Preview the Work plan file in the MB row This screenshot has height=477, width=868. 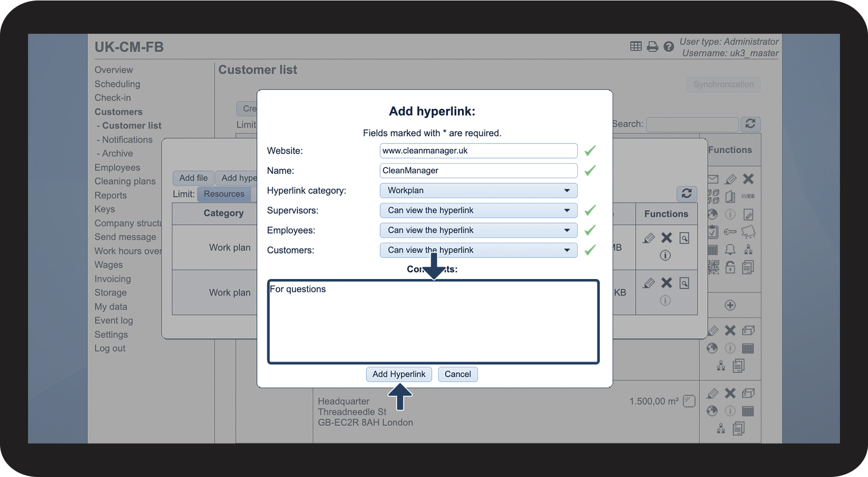point(684,238)
